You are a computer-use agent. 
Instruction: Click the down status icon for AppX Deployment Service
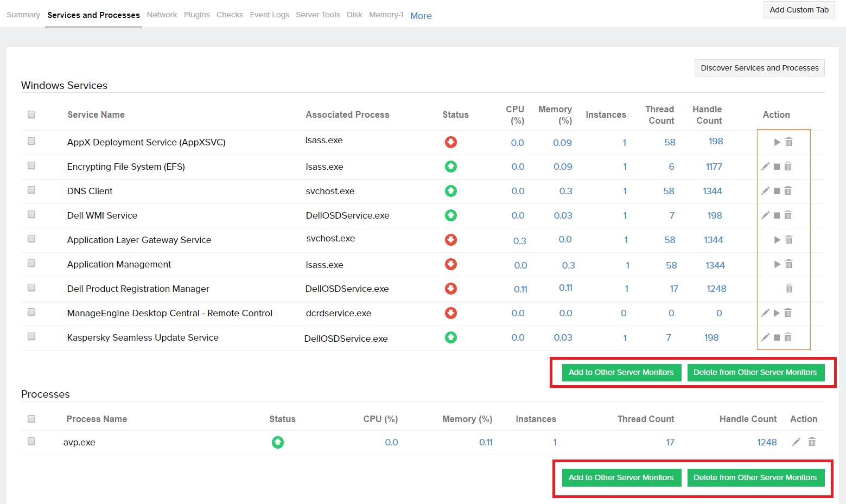tap(451, 142)
